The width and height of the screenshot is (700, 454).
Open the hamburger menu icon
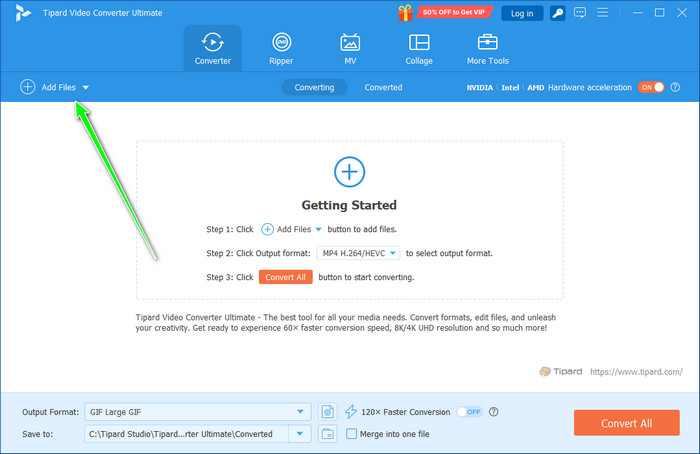pos(603,12)
